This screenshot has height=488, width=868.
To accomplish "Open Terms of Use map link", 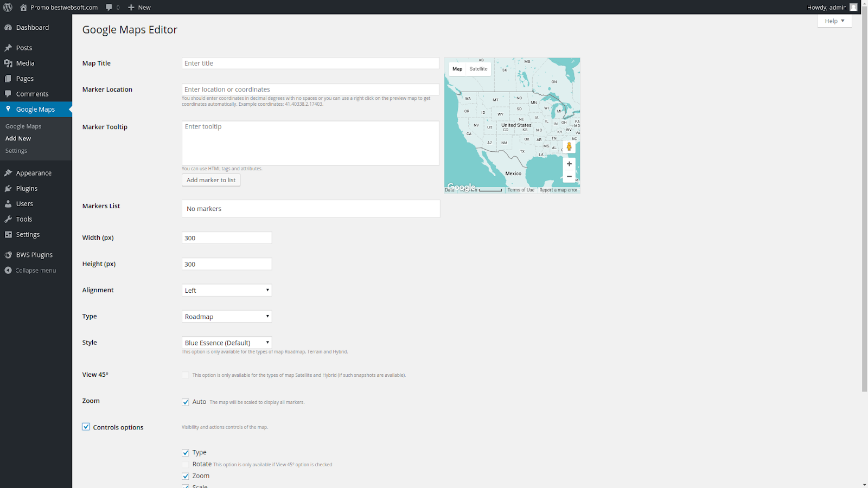I will click(521, 190).
